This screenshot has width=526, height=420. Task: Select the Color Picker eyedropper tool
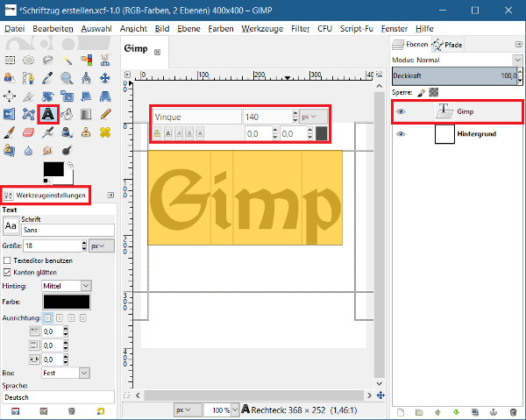tap(48, 78)
